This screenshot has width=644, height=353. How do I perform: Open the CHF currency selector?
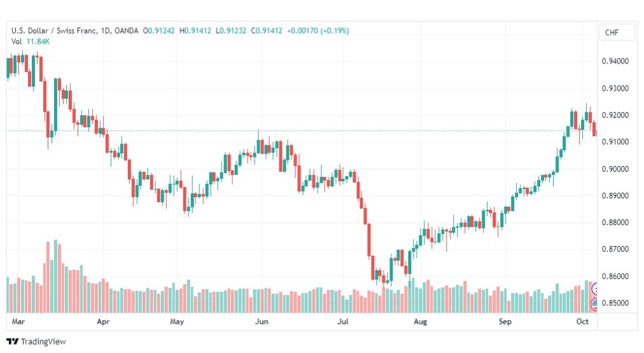click(617, 32)
